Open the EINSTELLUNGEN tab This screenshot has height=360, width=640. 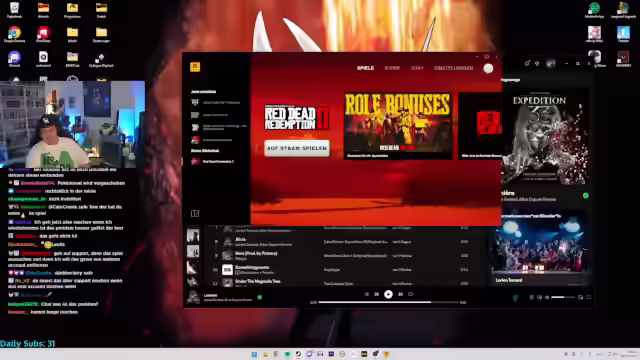click(x=453, y=68)
